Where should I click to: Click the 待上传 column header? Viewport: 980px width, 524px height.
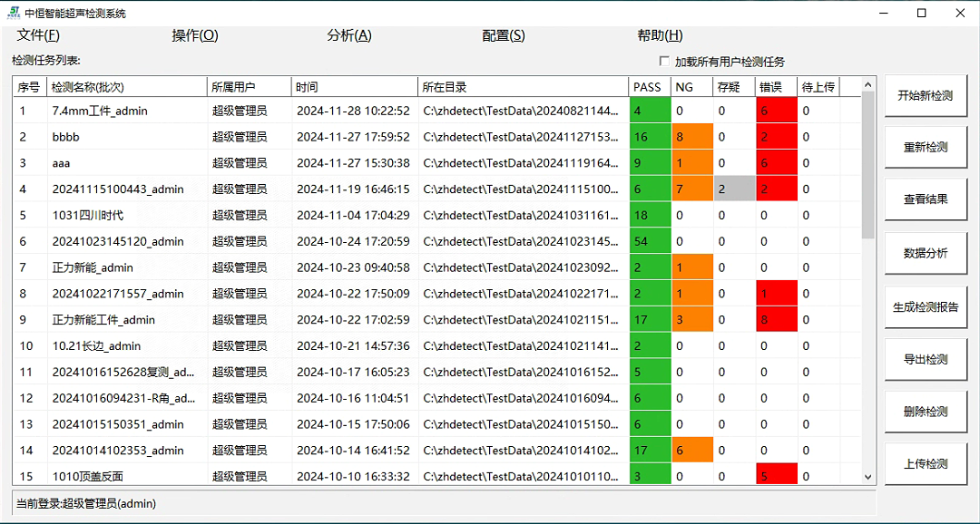818,87
